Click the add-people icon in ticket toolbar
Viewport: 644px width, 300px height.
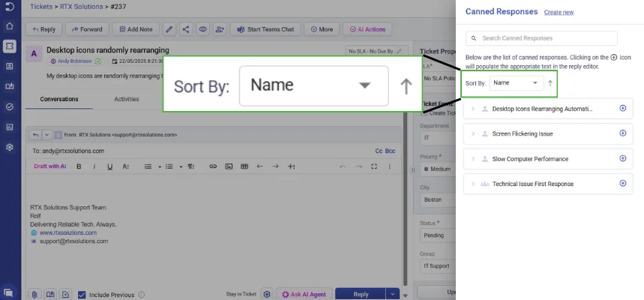click(x=220, y=29)
